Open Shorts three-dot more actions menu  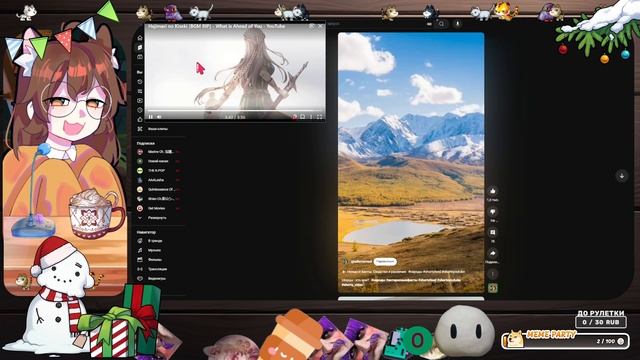coord(493,274)
